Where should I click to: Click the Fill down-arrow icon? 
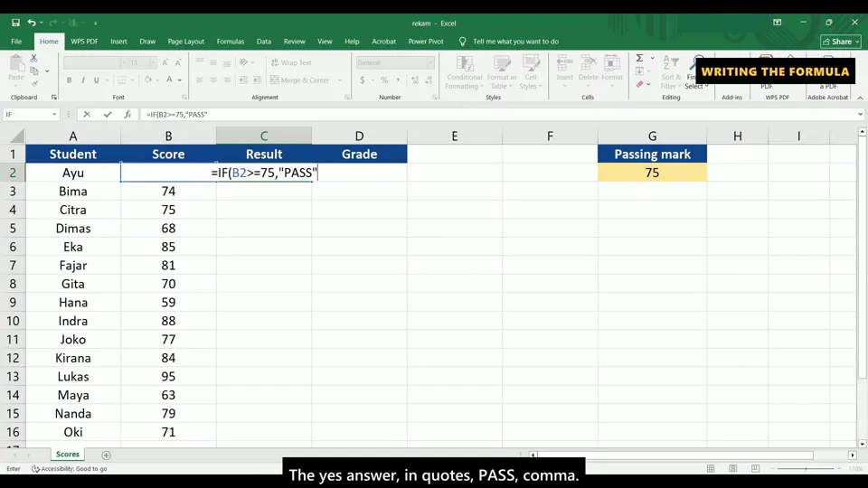click(639, 70)
